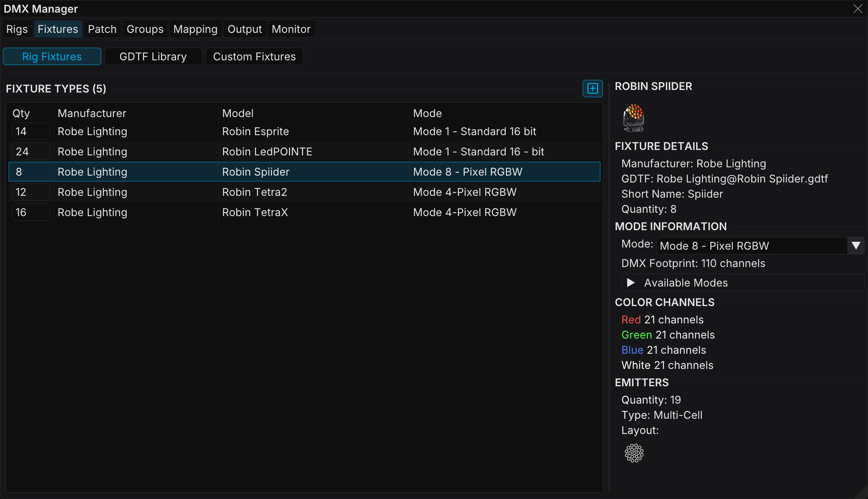Select the Robin TetraX row
The width and height of the screenshot is (868, 499).
(305, 212)
